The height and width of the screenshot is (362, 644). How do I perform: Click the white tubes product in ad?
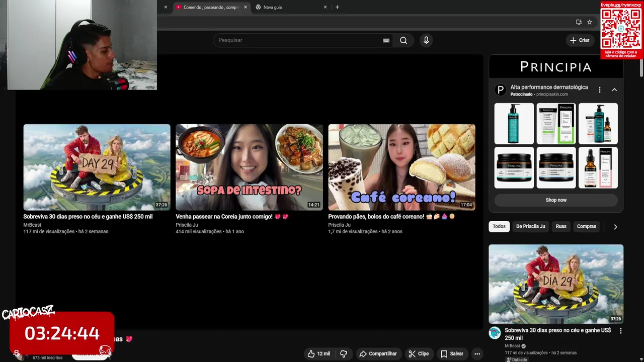[x=556, y=124]
